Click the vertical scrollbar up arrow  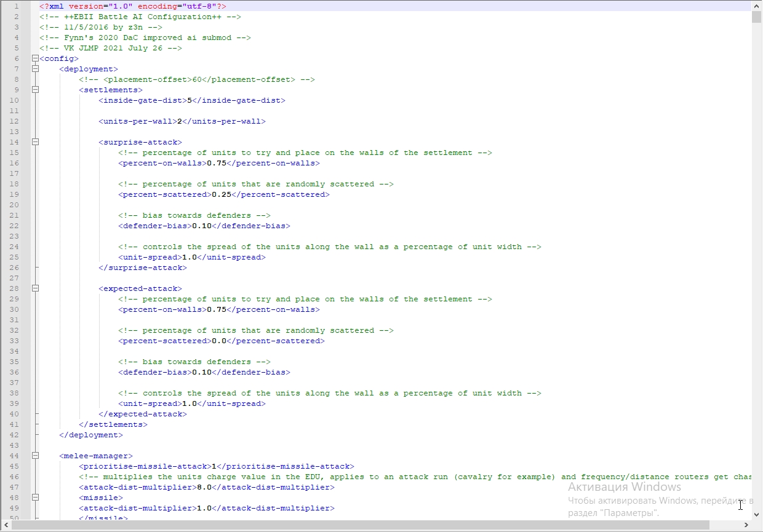click(757, 6)
